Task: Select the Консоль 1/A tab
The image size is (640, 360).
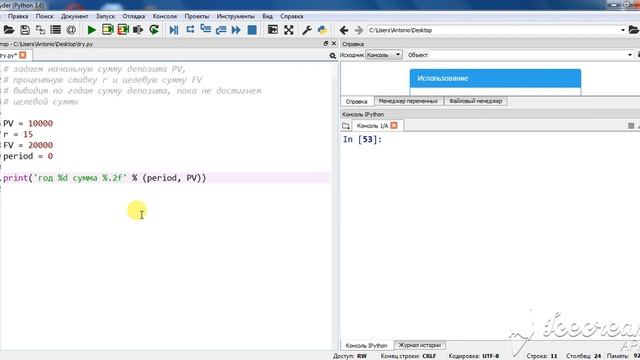Action: click(372, 126)
